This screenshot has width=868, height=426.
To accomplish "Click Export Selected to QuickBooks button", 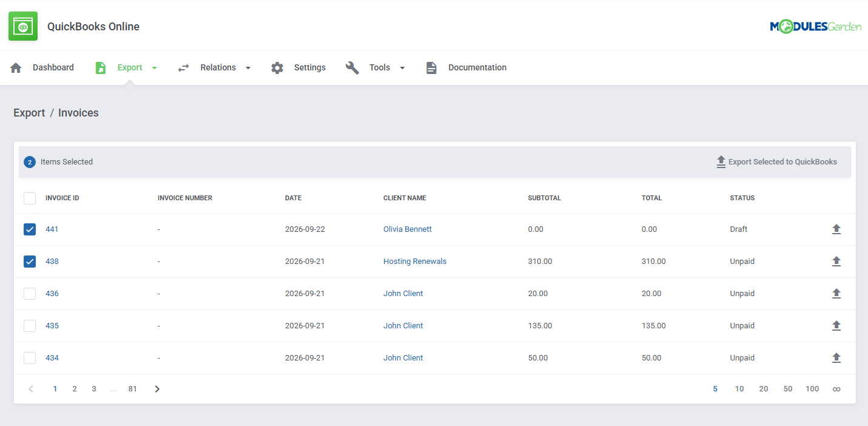I will click(776, 162).
